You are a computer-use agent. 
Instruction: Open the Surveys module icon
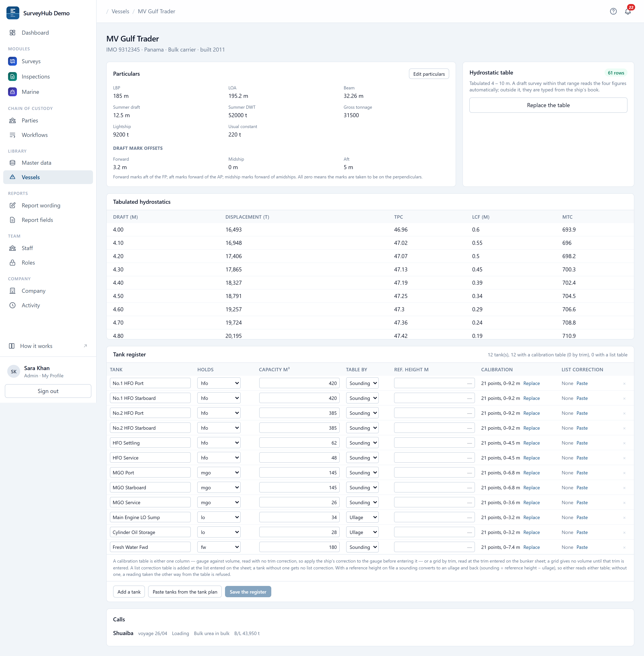[12, 61]
